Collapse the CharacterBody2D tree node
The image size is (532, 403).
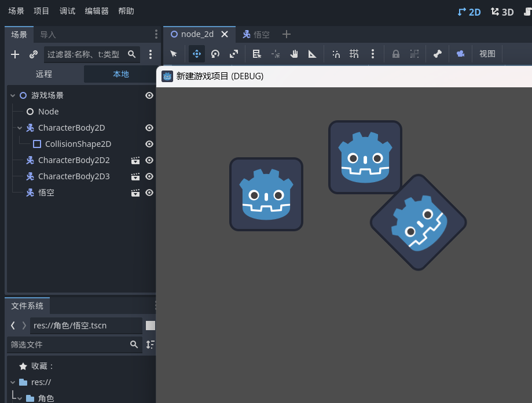tap(20, 128)
